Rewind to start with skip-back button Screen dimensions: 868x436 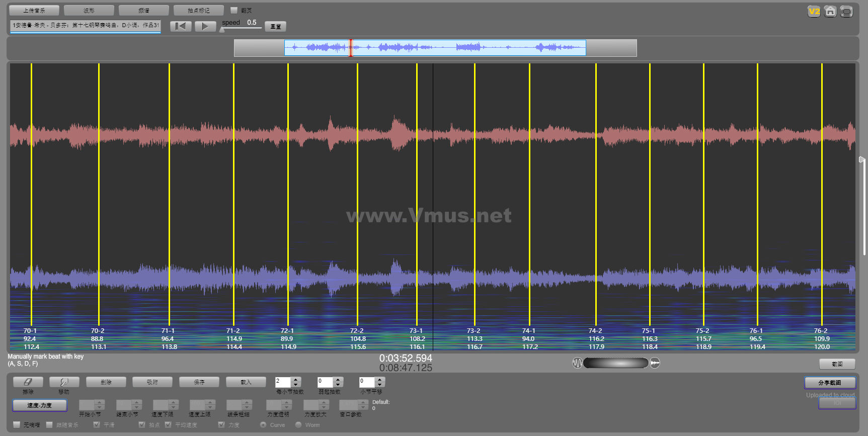click(181, 26)
